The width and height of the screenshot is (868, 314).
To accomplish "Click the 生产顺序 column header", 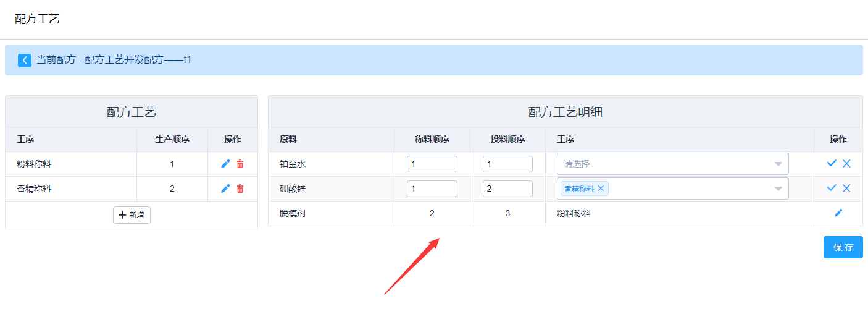I will pyautogui.click(x=172, y=139).
